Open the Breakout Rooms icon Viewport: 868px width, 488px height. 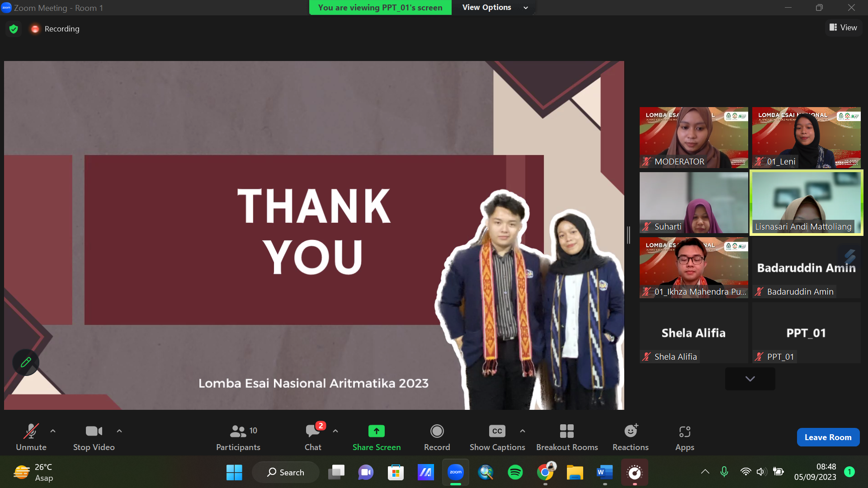pos(566,431)
